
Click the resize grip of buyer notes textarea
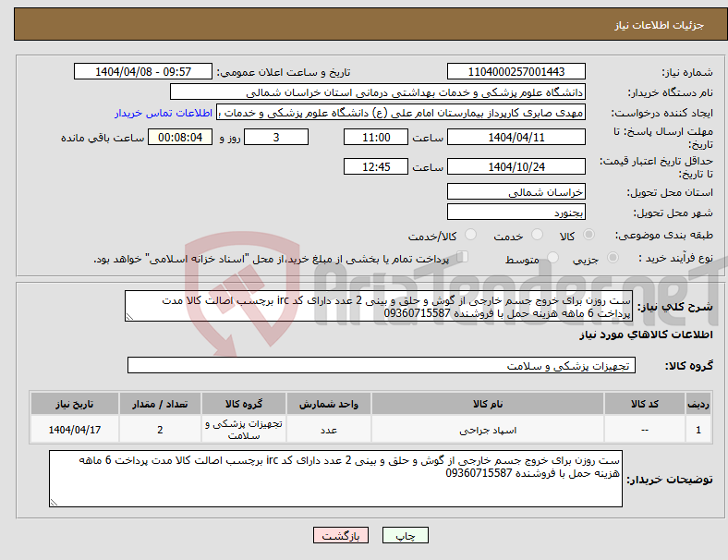coord(54,502)
